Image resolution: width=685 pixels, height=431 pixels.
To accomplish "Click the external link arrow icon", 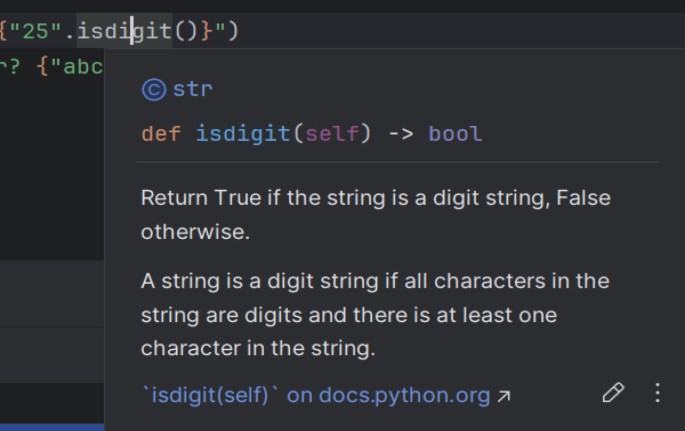I will [504, 396].
